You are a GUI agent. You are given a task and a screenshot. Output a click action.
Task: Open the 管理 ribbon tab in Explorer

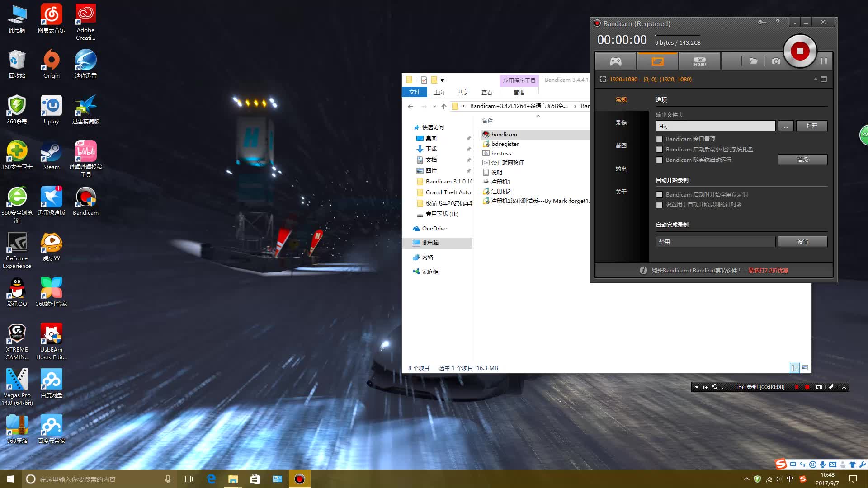[x=519, y=92]
